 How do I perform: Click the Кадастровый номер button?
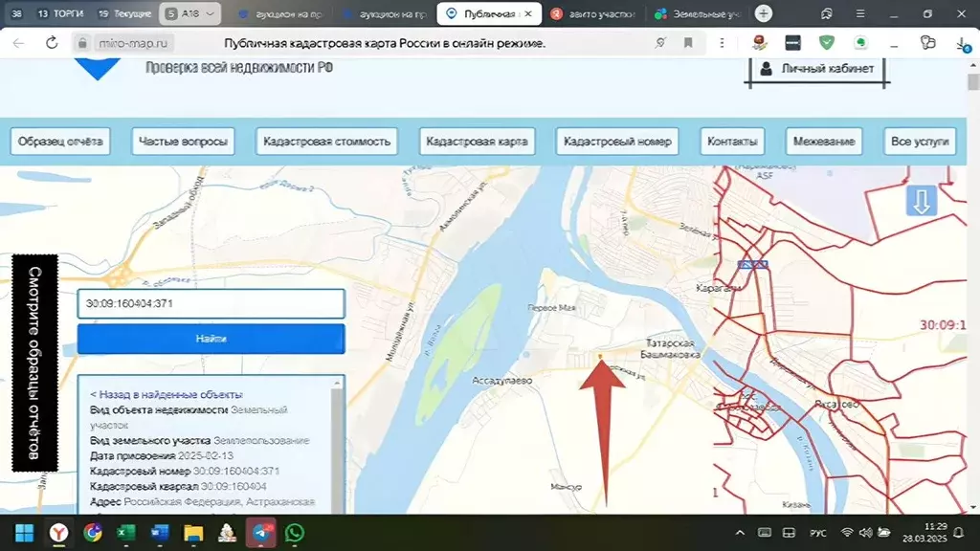point(617,142)
